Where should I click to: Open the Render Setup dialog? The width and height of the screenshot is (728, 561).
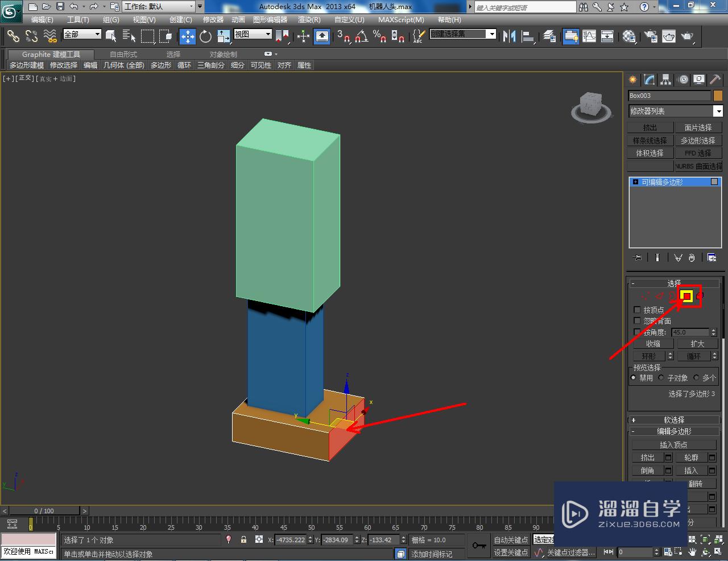pyautogui.click(x=651, y=36)
